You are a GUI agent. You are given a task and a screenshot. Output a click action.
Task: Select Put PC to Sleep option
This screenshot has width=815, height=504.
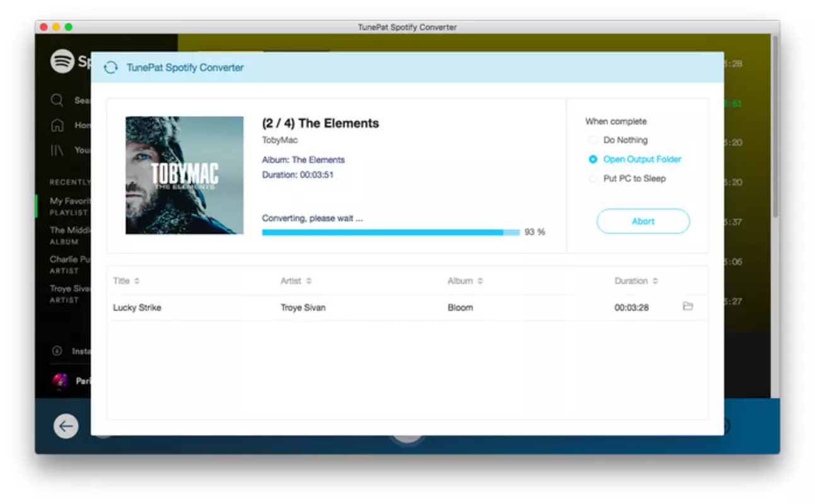click(x=627, y=178)
